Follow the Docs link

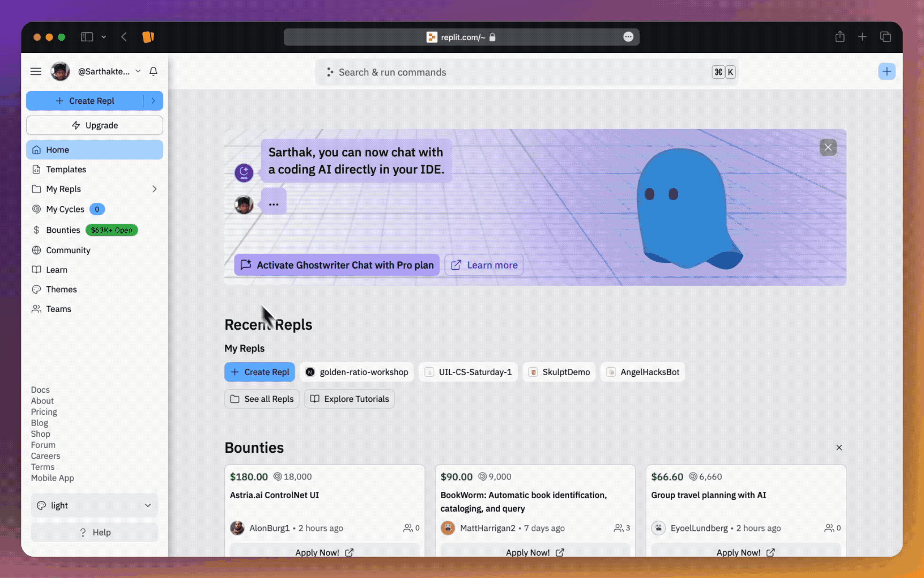[40, 390]
